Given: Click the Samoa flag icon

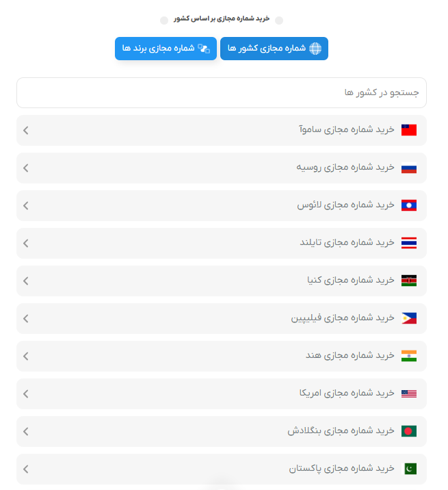Looking at the screenshot, I should click(409, 130).
